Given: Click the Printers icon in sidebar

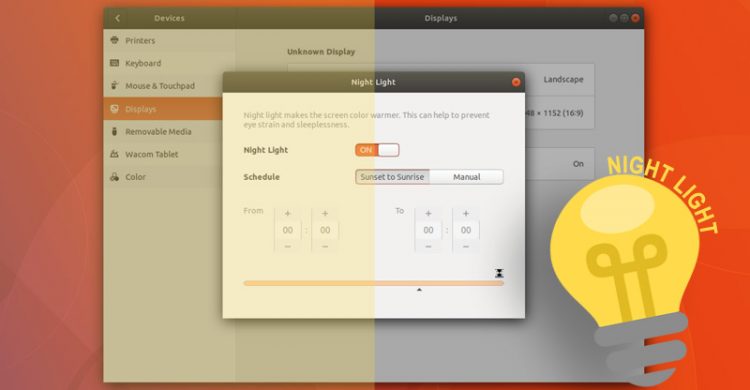Looking at the screenshot, I should tap(114, 40).
